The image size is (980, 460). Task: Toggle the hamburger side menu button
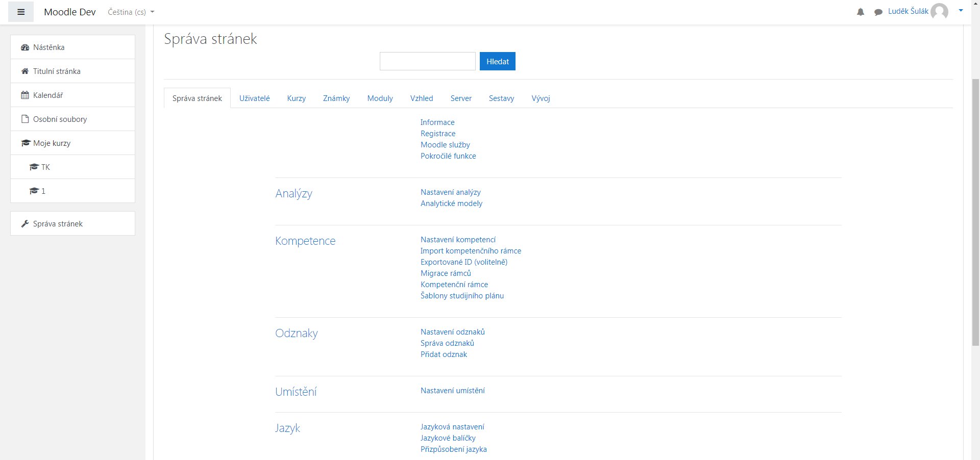tap(21, 12)
